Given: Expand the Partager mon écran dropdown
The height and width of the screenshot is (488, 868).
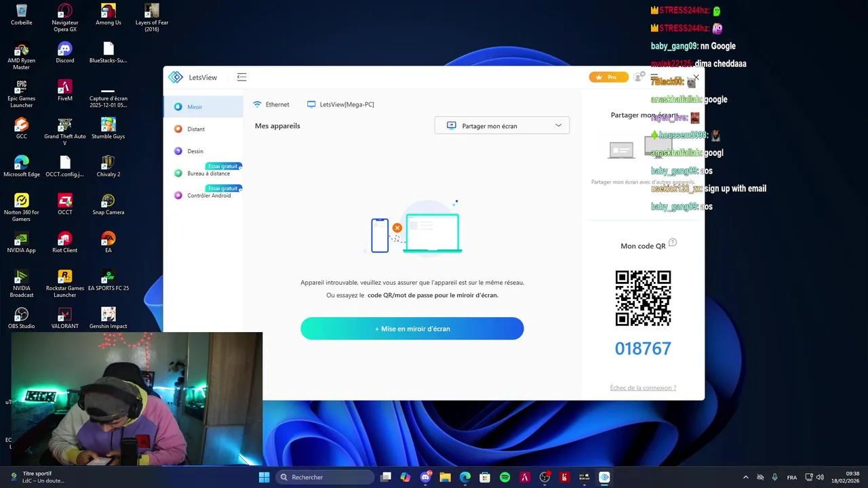Looking at the screenshot, I should [x=502, y=125].
